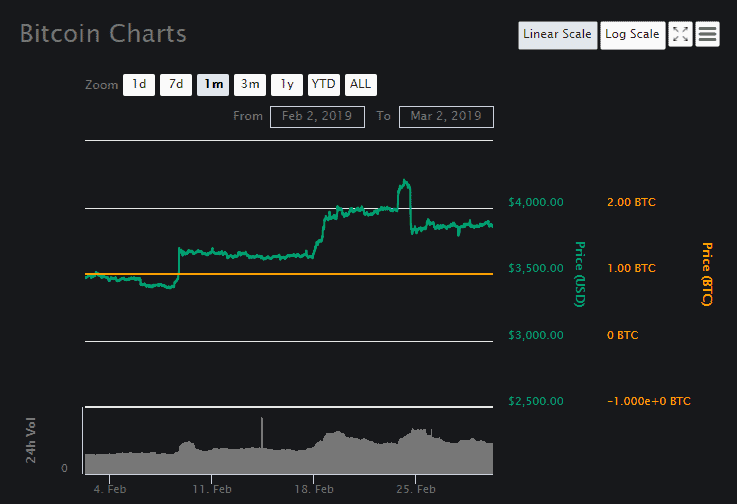Click the 11. Feb date tick

coord(212,489)
